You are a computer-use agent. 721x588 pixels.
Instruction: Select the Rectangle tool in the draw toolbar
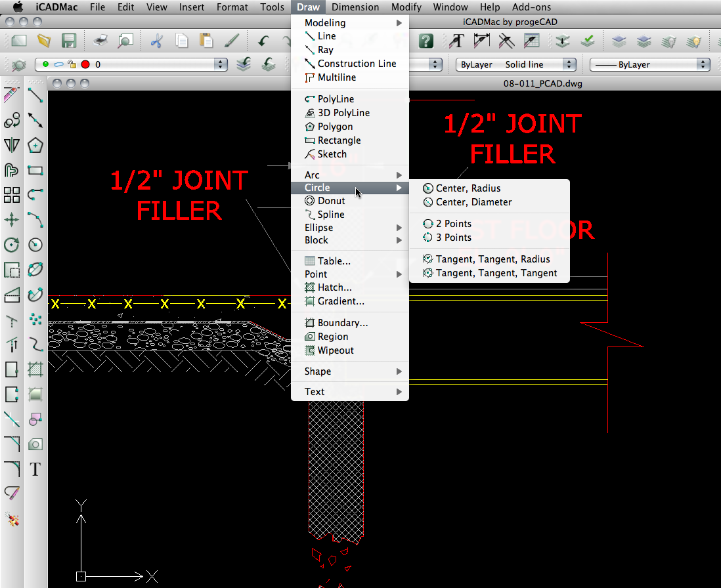35,171
